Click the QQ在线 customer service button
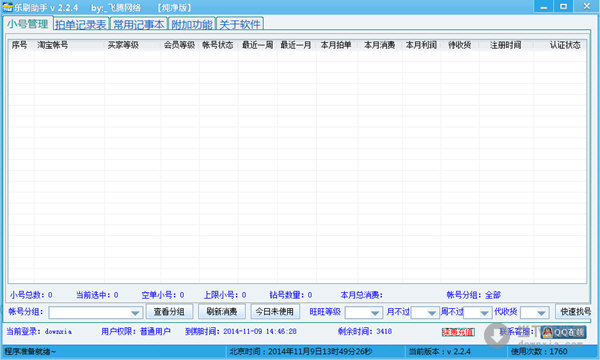This screenshot has width=600, height=360. (x=563, y=332)
